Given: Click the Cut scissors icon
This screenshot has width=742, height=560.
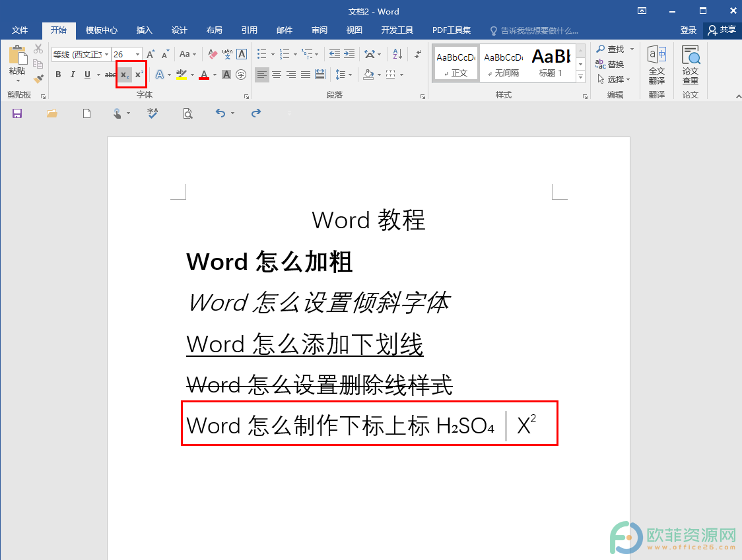Looking at the screenshot, I should pos(38,49).
